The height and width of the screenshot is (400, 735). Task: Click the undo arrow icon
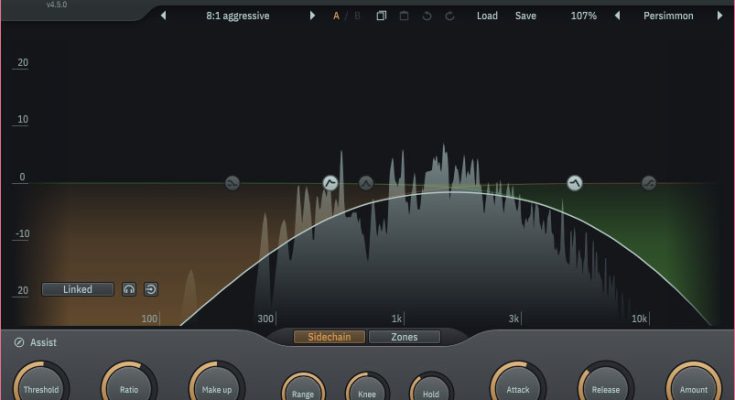click(427, 16)
